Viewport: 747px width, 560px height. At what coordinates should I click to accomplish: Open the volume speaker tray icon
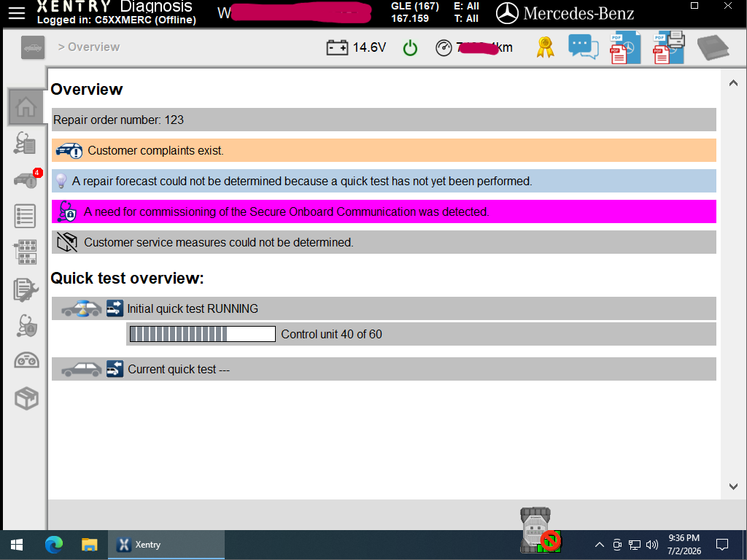(651, 544)
